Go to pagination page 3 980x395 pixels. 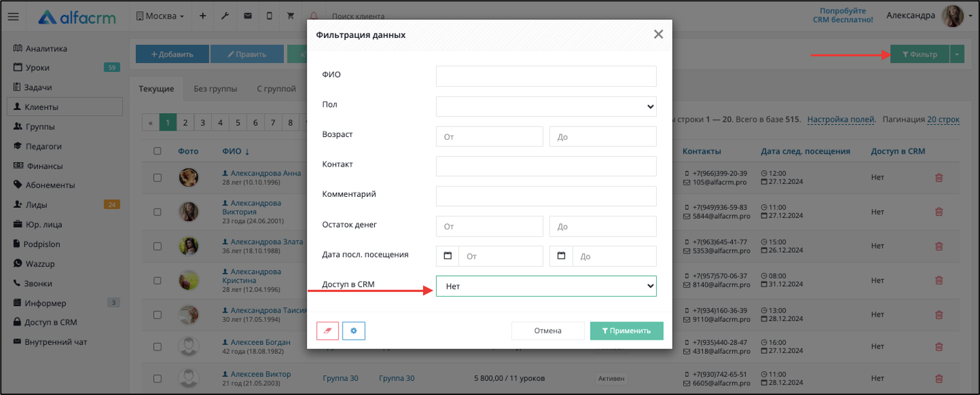click(x=203, y=122)
